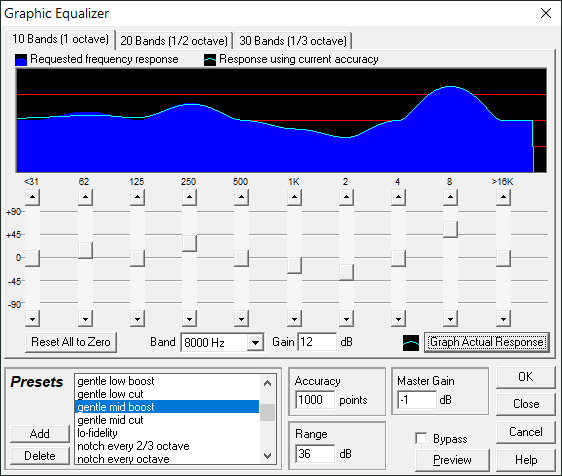Click the 1K band slider thumb
This screenshot has width=562, height=476.
(x=294, y=266)
